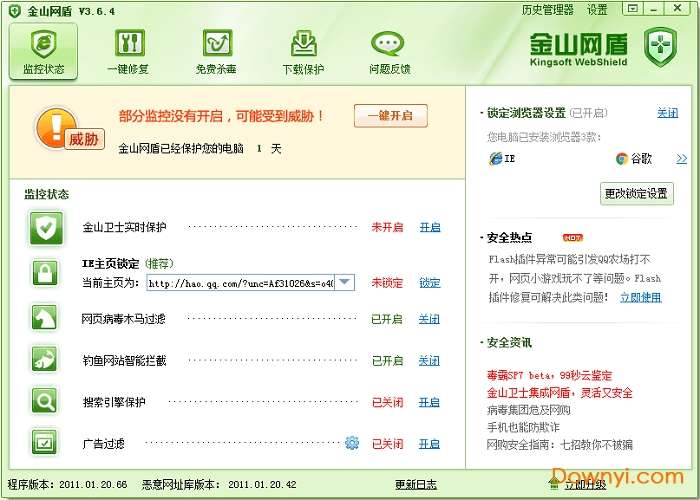Click the 更新日志 link

pyautogui.click(x=416, y=484)
